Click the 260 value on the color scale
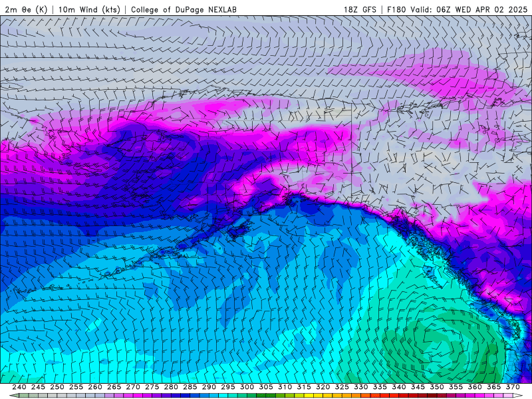 [x=95, y=387]
